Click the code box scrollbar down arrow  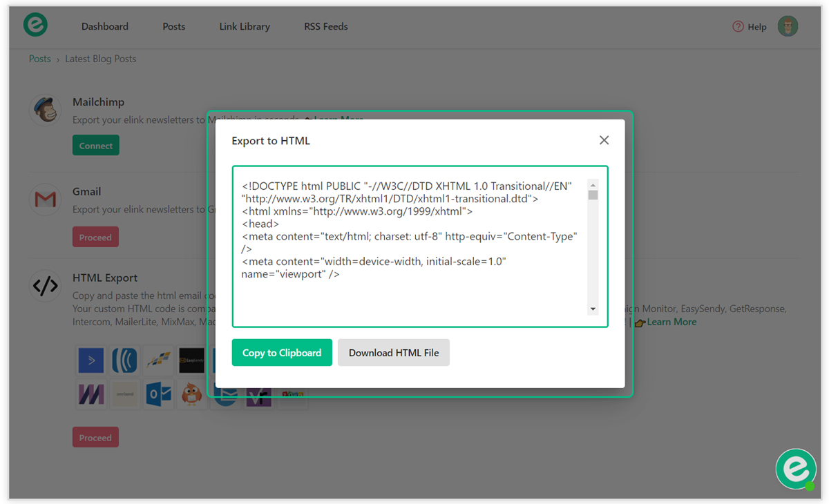coord(593,309)
